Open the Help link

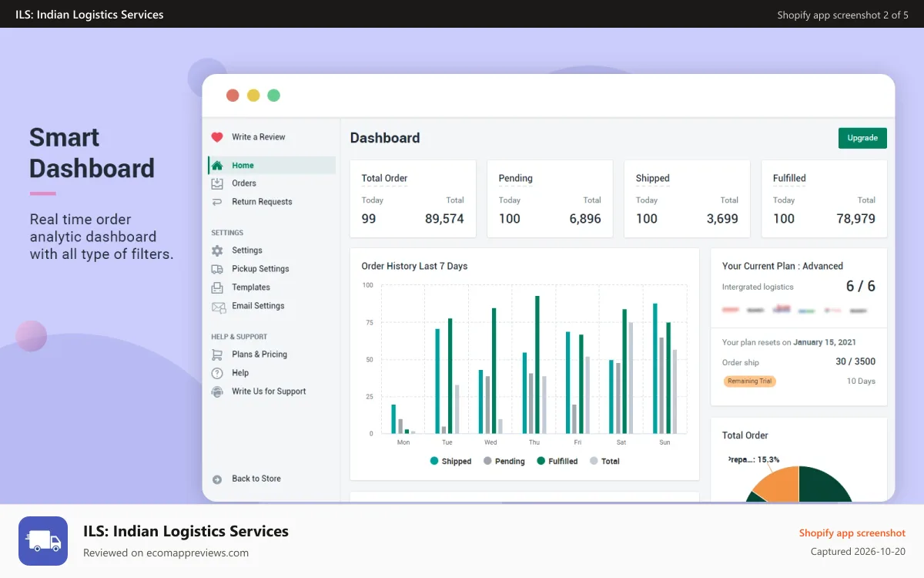[240, 373]
